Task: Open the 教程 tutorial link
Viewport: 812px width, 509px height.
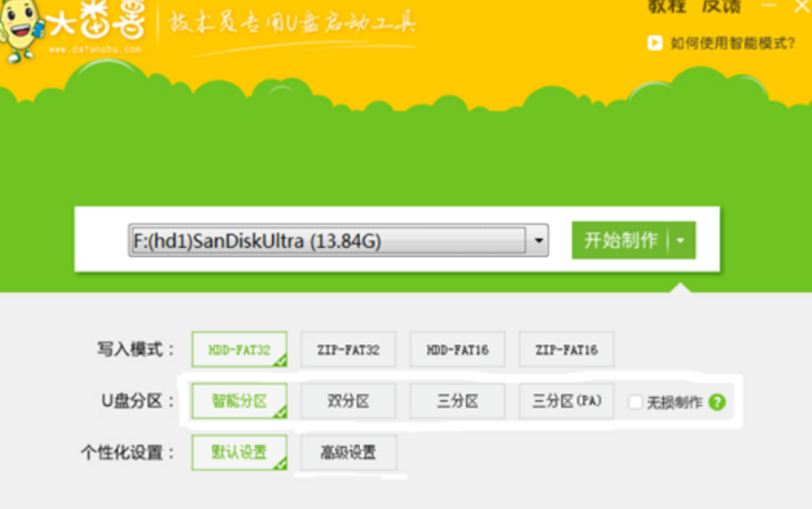Action: (x=667, y=6)
